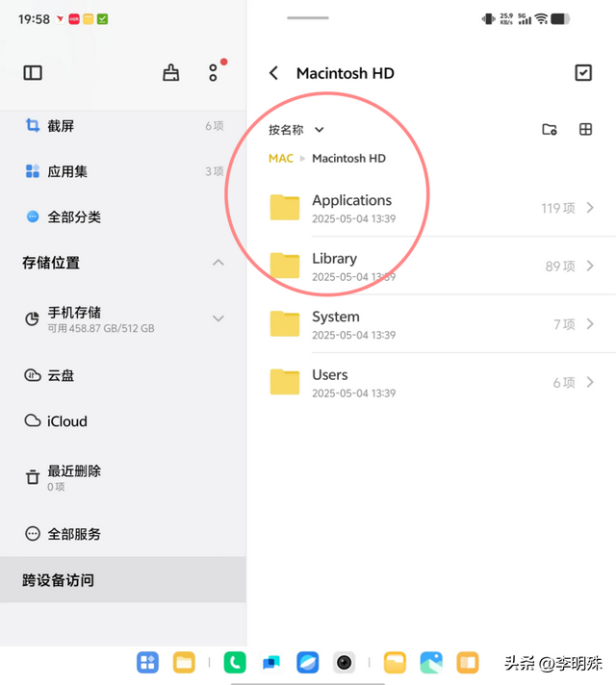Screen dimensions: 616x685
Task: Open the Gallery app in dock
Action: point(431,663)
